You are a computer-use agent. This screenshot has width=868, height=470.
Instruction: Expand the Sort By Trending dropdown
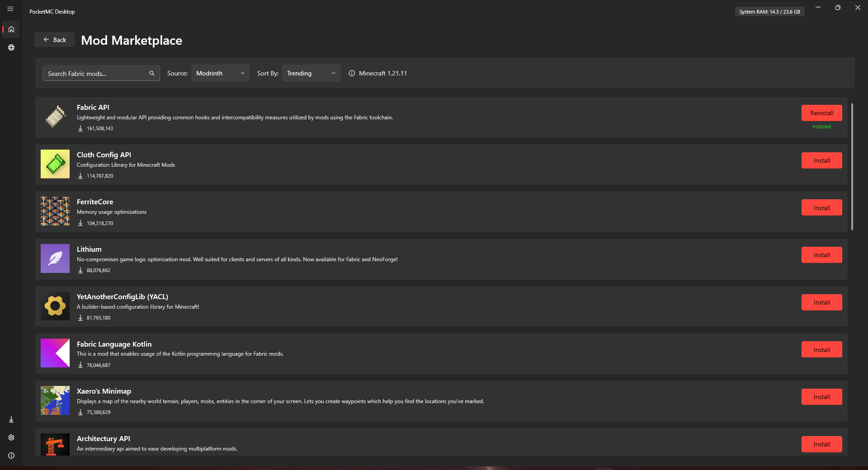click(311, 73)
